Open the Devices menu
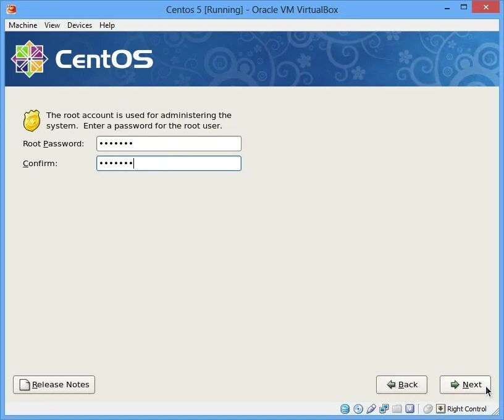 pyautogui.click(x=80, y=25)
